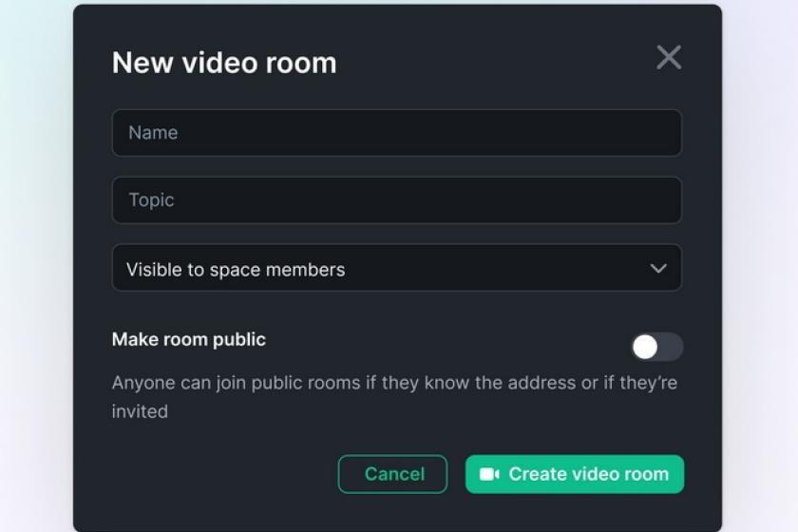Click into the Topic field
Screen dimensions: 798x532
(x=396, y=200)
